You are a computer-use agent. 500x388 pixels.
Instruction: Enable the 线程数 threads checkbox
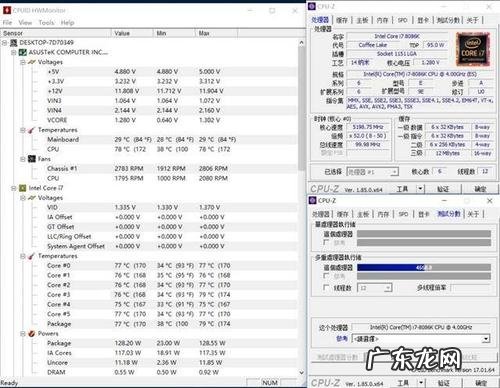pyautogui.click(x=326, y=288)
